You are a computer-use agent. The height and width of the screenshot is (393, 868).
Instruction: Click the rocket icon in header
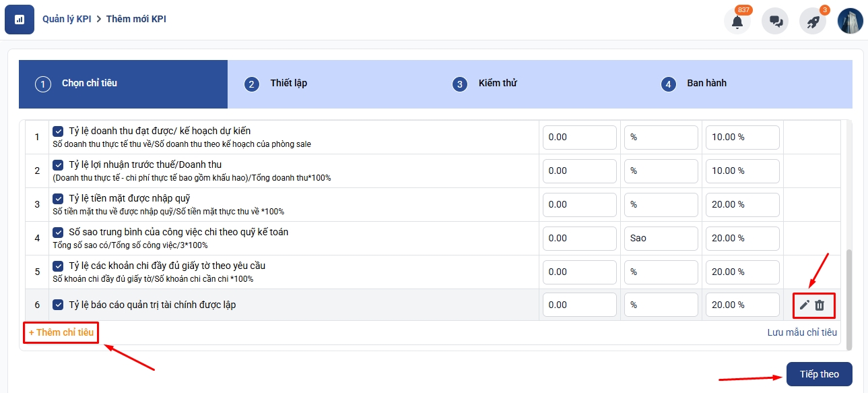813,22
